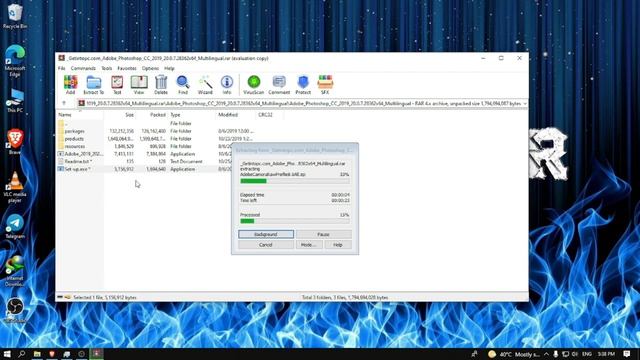The width and height of the screenshot is (640, 360).
Task: Open the Recycle Bin desktop icon
Action: (15, 16)
